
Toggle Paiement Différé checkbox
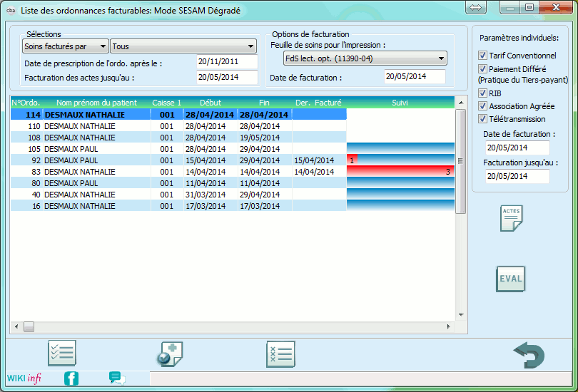(x=482, y=68)
